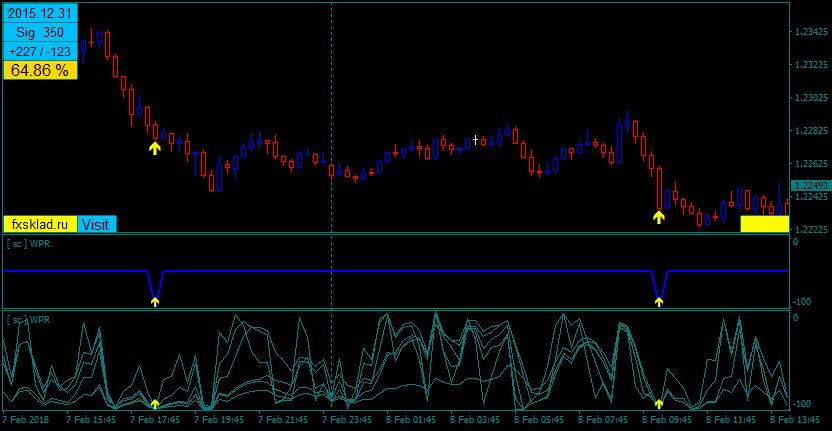Image resolution: width=832 pixels, height=431 pixels.
Task: Click the left arrow in the bottom WPR panel
Action: [x=154, y=404]
